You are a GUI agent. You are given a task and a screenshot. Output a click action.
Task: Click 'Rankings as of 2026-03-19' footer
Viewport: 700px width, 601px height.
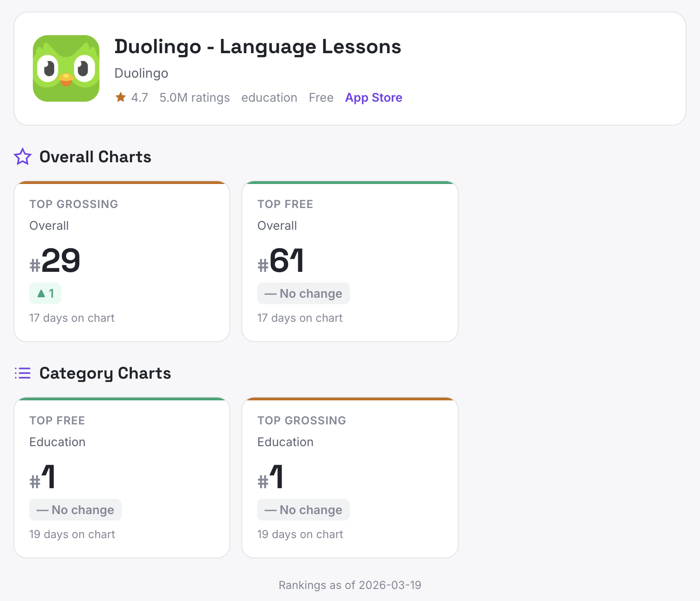tap(350, 585)
